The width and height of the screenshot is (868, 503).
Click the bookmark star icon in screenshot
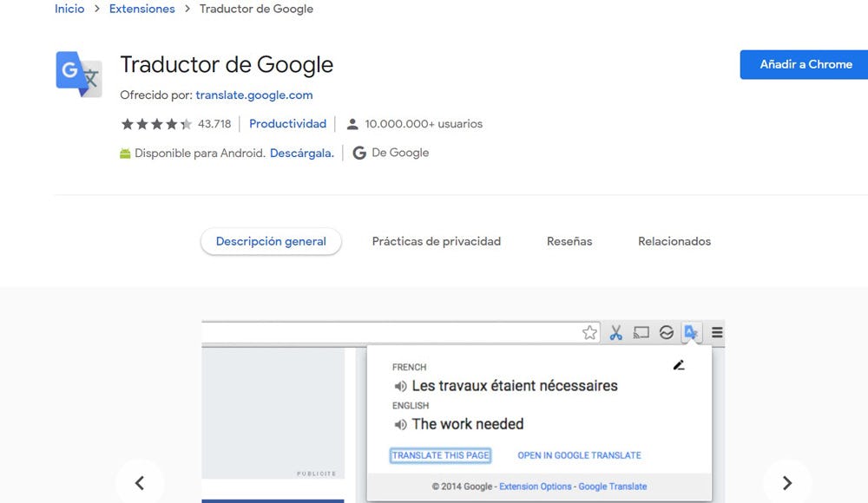tap(590, 333)
